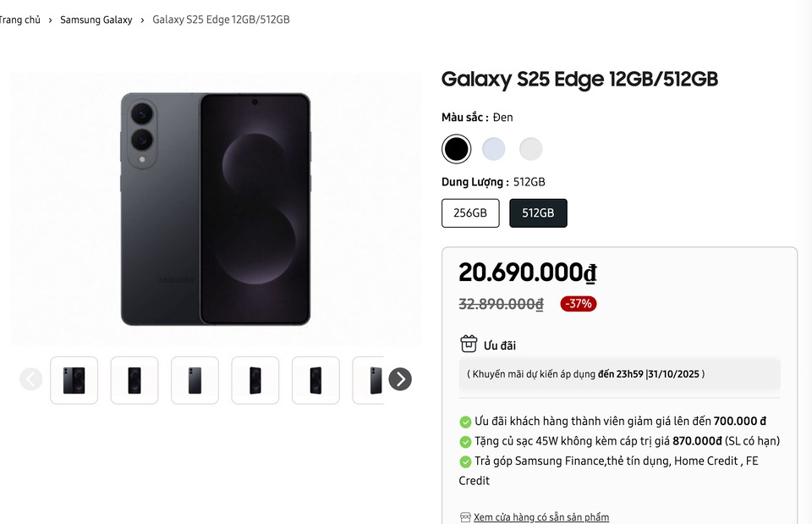Select the 512GB storage option

tap(538, 213)
